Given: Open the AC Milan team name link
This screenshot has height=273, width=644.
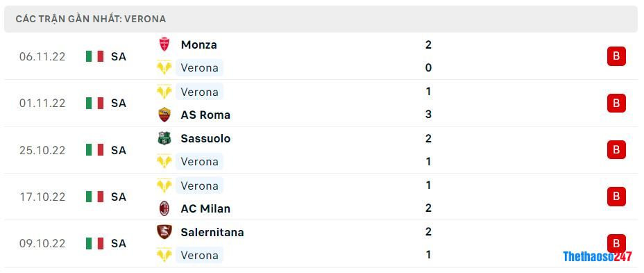Looking at the screenshot, I should pos(205,209).
